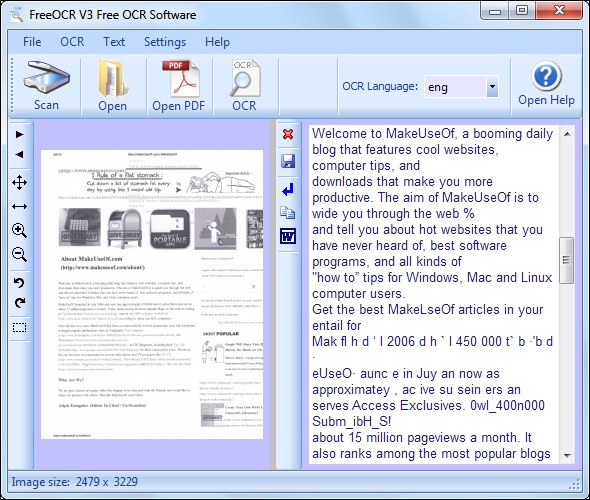Open the Help menu

coord(217,42)
